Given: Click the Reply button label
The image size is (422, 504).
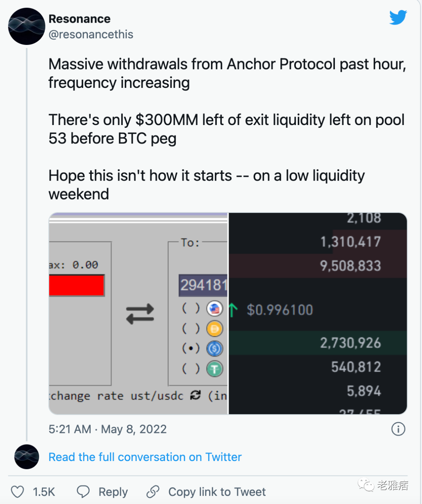Looking at the screenshot, I should click(113, 492).
